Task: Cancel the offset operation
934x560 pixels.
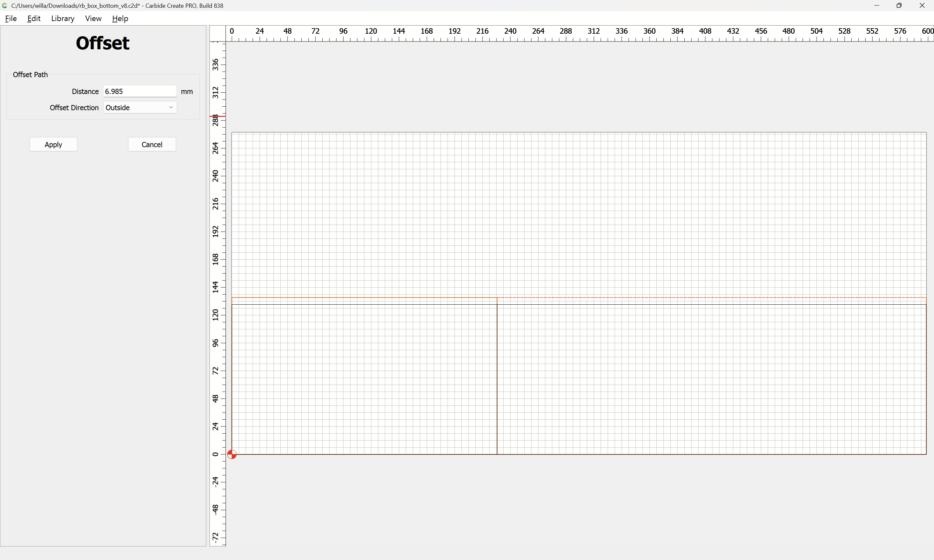Action: (152, 145)
